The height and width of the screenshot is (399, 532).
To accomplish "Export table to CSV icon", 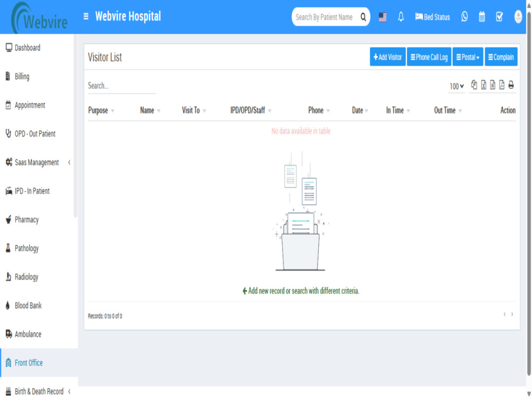I will click(493, 85).
